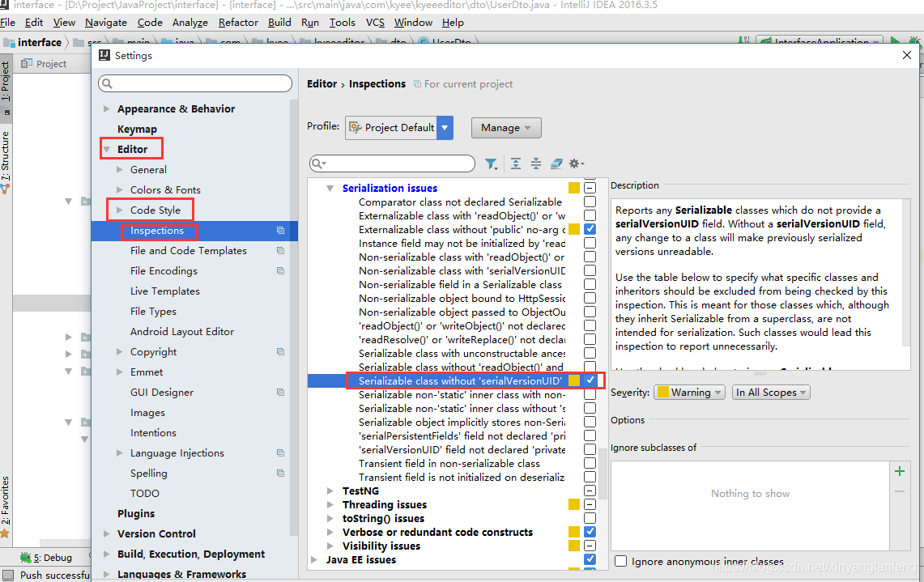
Task: Open the Warning severity dropdown
Action: click(689, 393)
